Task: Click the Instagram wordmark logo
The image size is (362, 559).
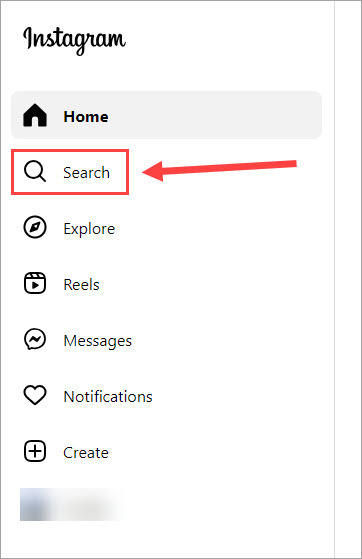Action: [74, 40]
